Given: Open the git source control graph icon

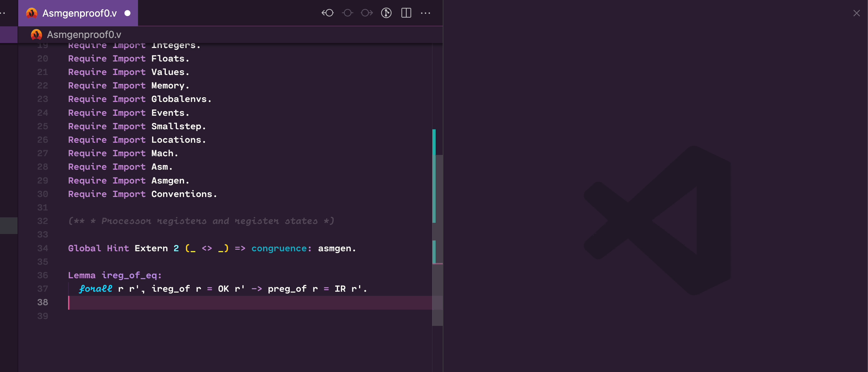Looking at the screenshot, I should click(x=386, y=13).
